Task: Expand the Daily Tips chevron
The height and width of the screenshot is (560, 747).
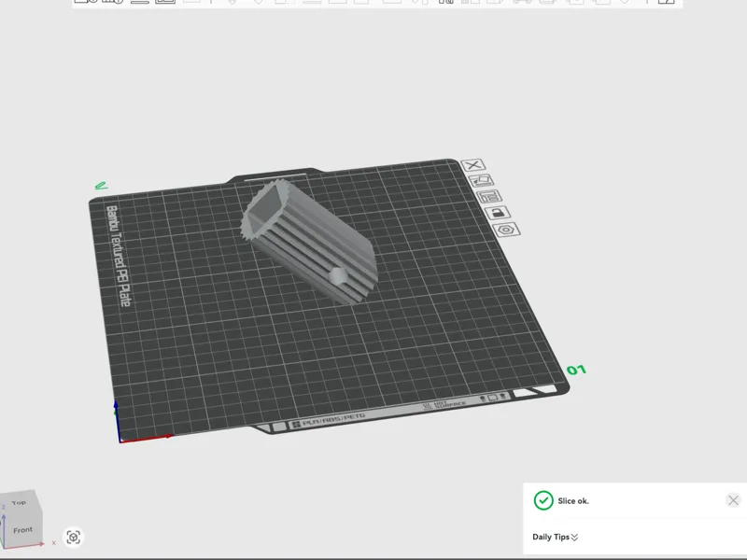Action: pyautogui.click(x=574, y=538)
